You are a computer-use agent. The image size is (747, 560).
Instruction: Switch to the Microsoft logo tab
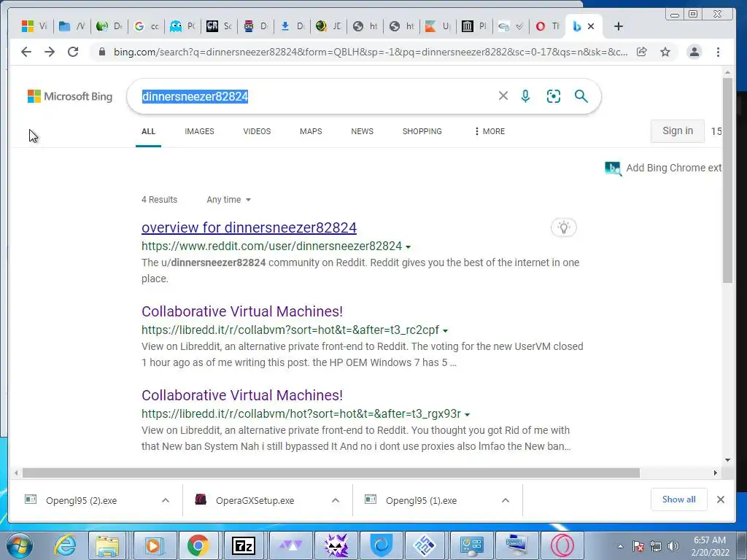tap(35, 26)
